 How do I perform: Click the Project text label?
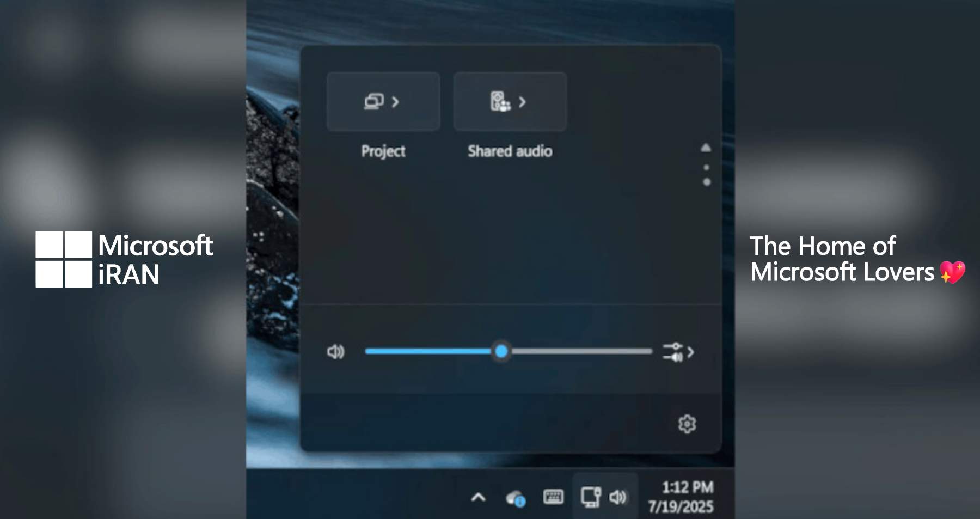click(x=383, y=151)
